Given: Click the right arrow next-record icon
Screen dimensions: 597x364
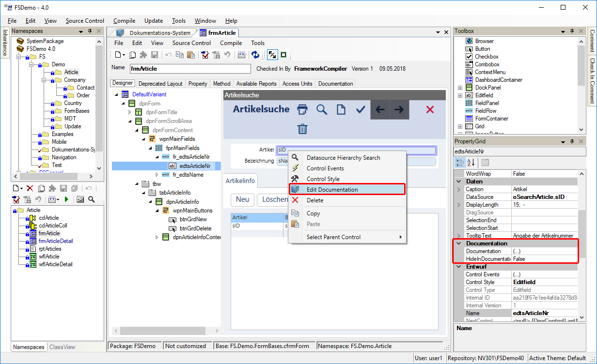Looking at the screenshot, I should tap(399, 110).
